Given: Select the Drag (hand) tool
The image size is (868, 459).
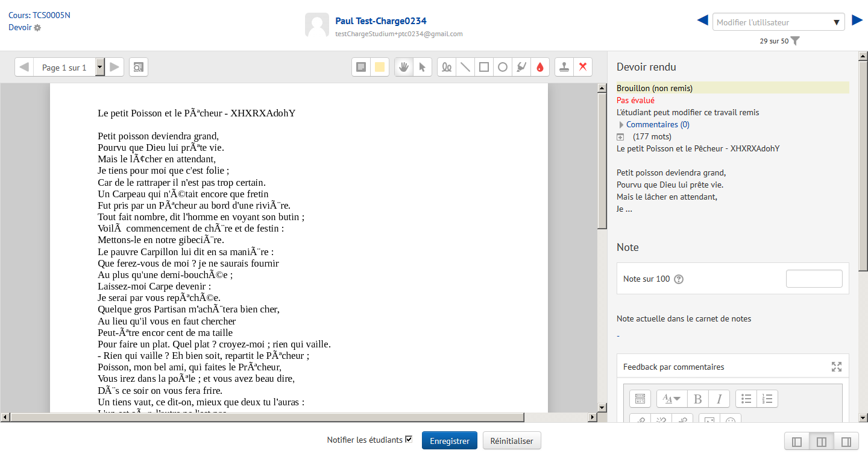Looking at the screenshot, I should tap(404, 67).
